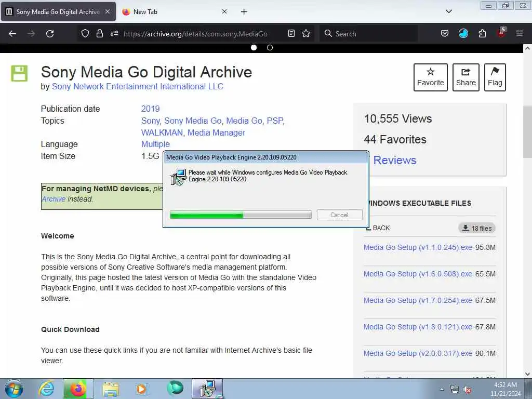The width and height of the screenshot is (532, 399).
Task: Open the Pocket save icon
Action: point(445,33)
